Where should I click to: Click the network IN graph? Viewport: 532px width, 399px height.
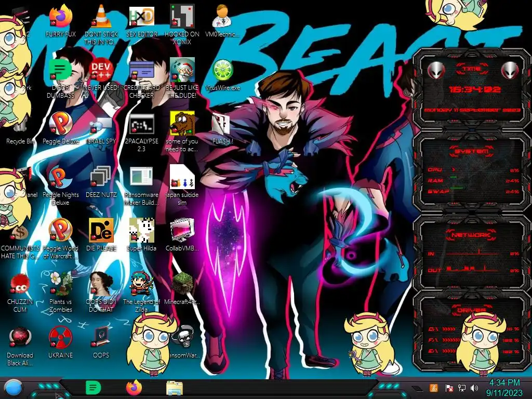tap(473, 252)
